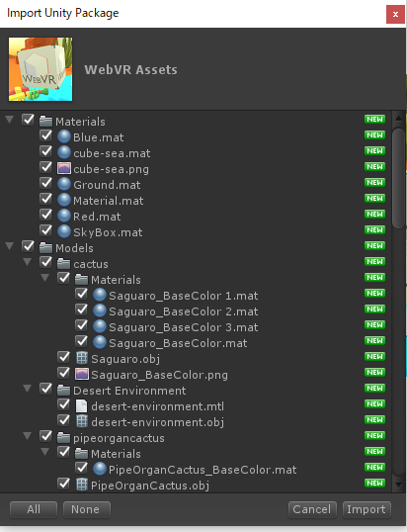Collapse the top-level Materials folder
Viewport: 407px width, 532px height.
point(10,120)
